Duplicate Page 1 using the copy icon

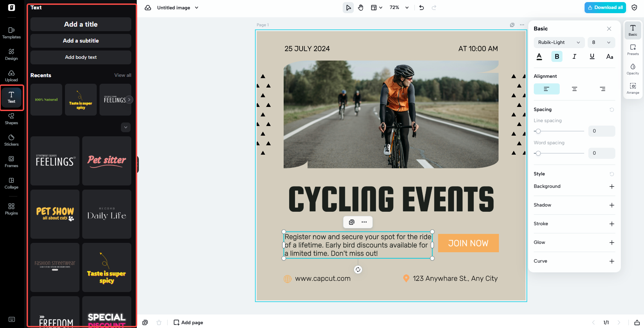pyautogui.click(x=512, y=25)
